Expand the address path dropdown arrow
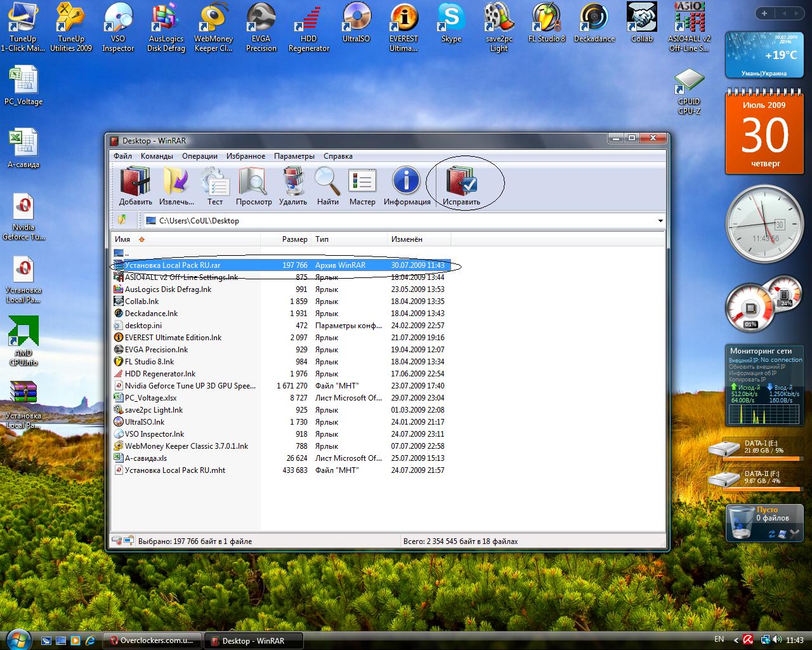 pos(660,221)
